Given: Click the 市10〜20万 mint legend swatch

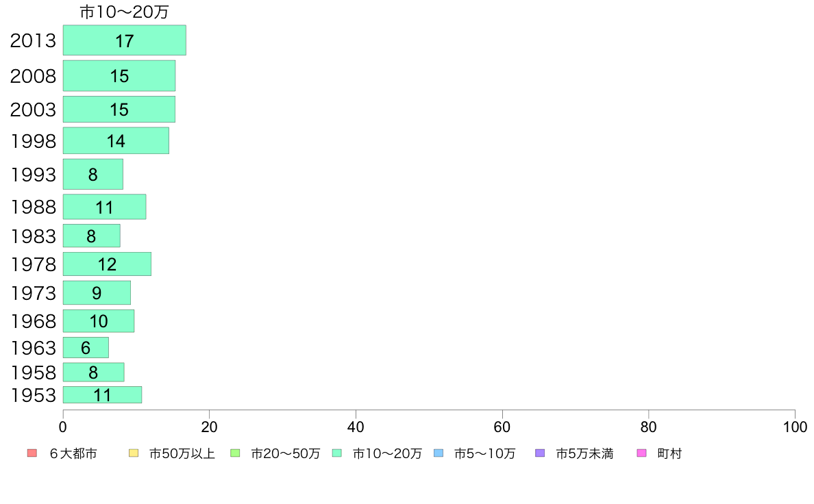Looking at the screenshot, I should pos(337,453).
